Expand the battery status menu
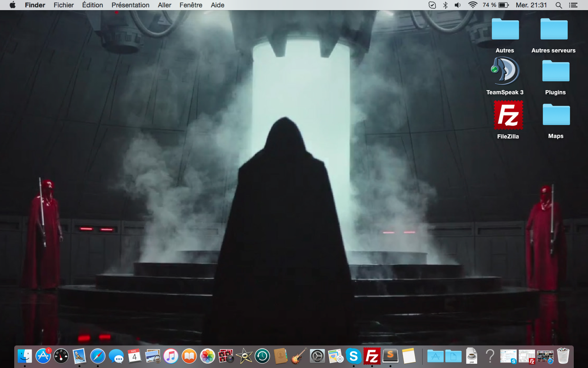 point(503,5)
